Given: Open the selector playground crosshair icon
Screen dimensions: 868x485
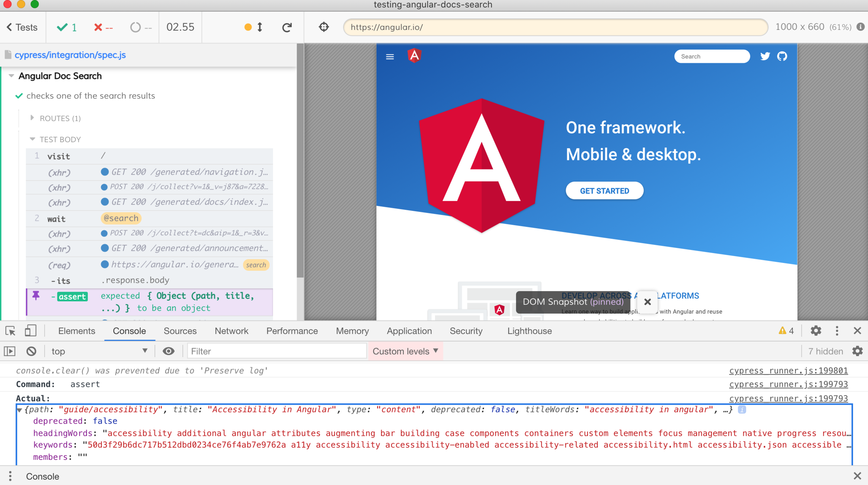Looking at the screenshot, I should pos(324,27).
